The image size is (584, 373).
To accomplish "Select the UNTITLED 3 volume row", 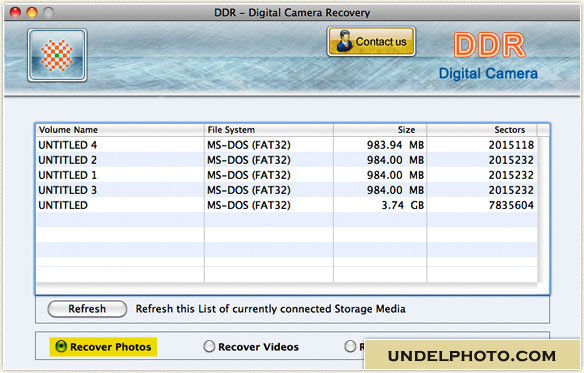I will point(286,190).
